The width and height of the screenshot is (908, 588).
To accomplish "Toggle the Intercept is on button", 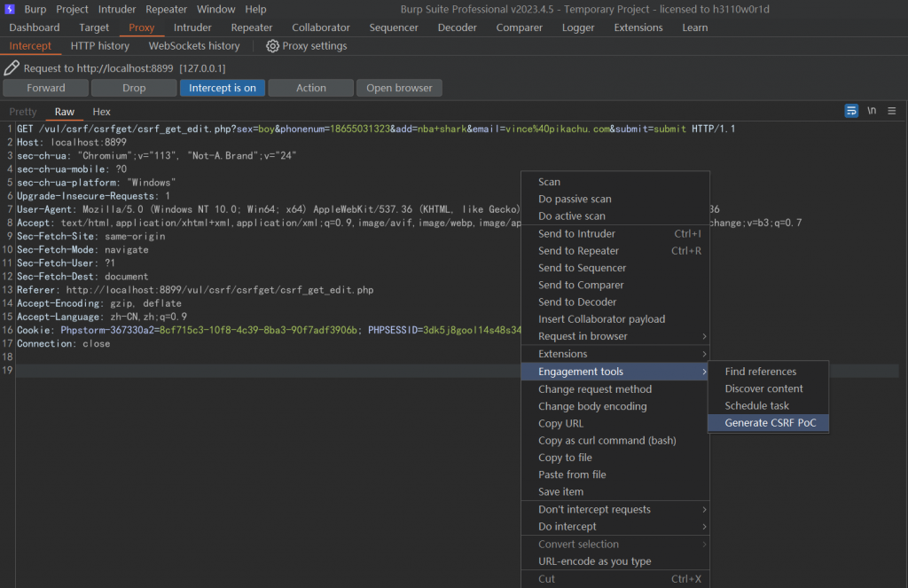I will (x=222, y=88).
